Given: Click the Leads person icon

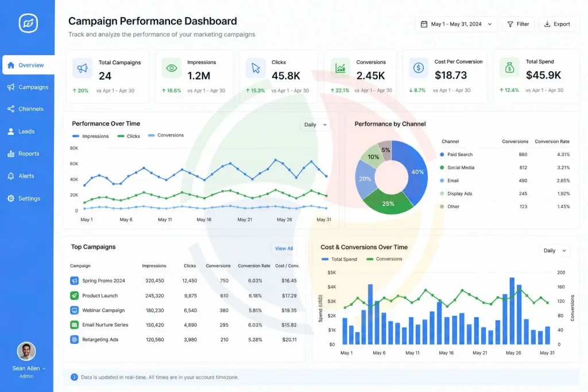Looking at the screenshot, I should click(11, 131).
